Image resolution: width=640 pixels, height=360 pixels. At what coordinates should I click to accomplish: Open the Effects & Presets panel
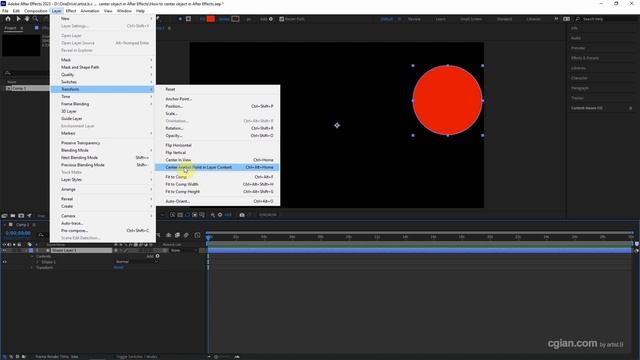pyautogui.click(x=584, y=58)
